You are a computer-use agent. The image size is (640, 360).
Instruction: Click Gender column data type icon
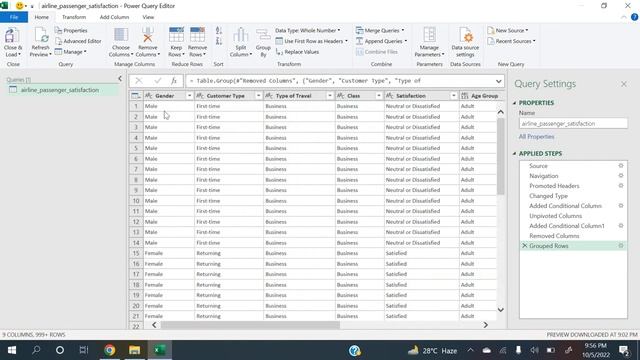(149, 96)
